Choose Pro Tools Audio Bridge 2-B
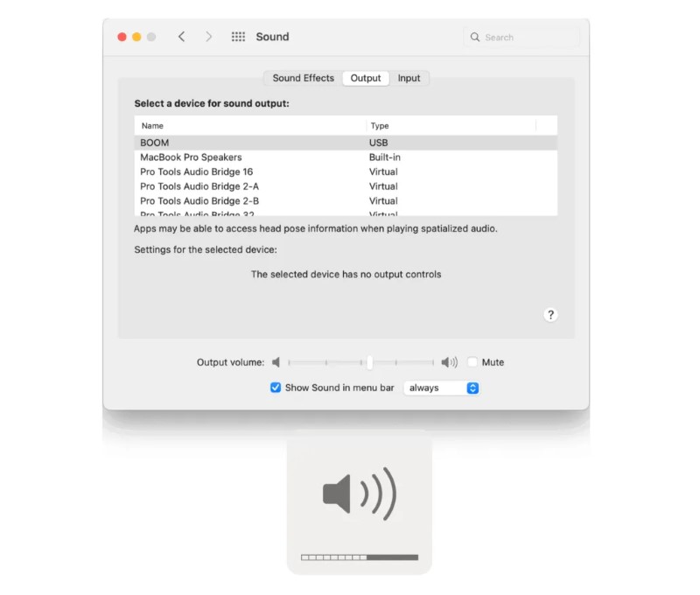Image resolution: width=700 pixels, height=595 pixels. coord(346,201)
